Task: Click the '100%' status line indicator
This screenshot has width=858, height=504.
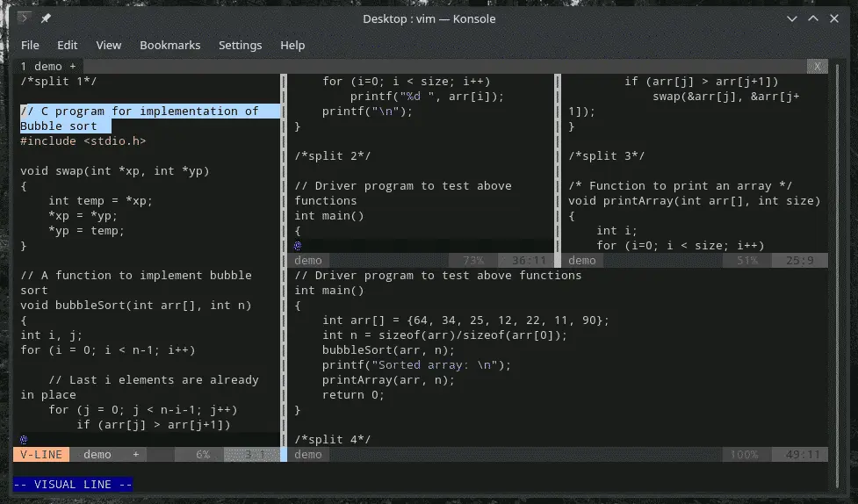Action: tap(744, 455)
